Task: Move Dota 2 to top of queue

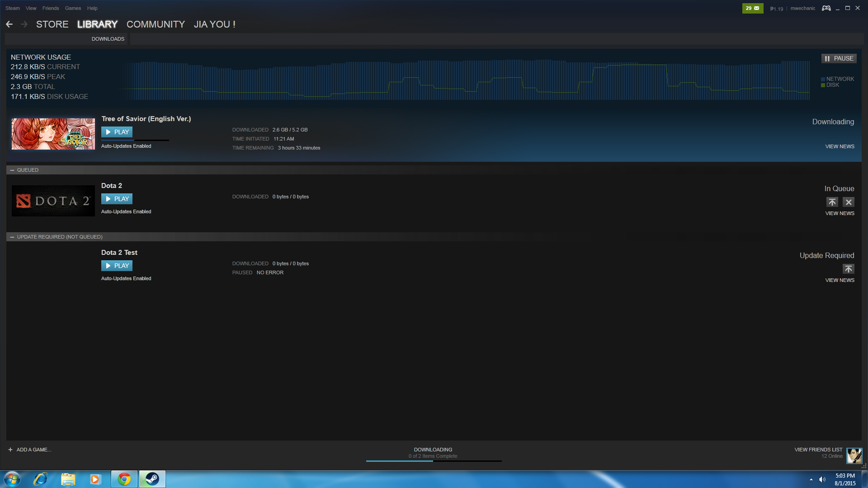Action: (832, 202)
